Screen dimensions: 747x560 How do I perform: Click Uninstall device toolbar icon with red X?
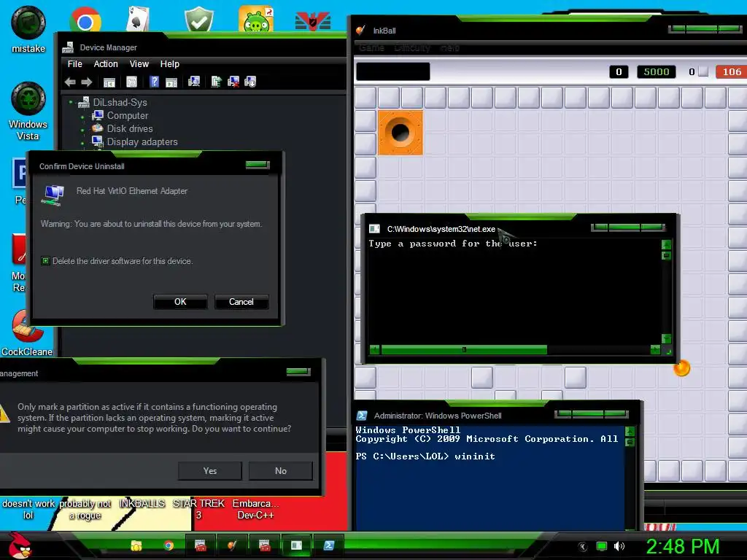pyautogui.click(x=233, y=82)
